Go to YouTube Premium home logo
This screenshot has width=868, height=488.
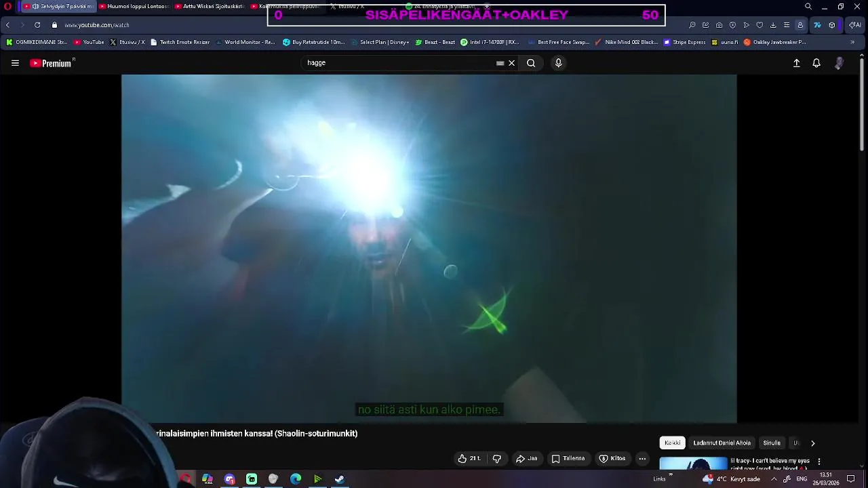tap(52, 63)
